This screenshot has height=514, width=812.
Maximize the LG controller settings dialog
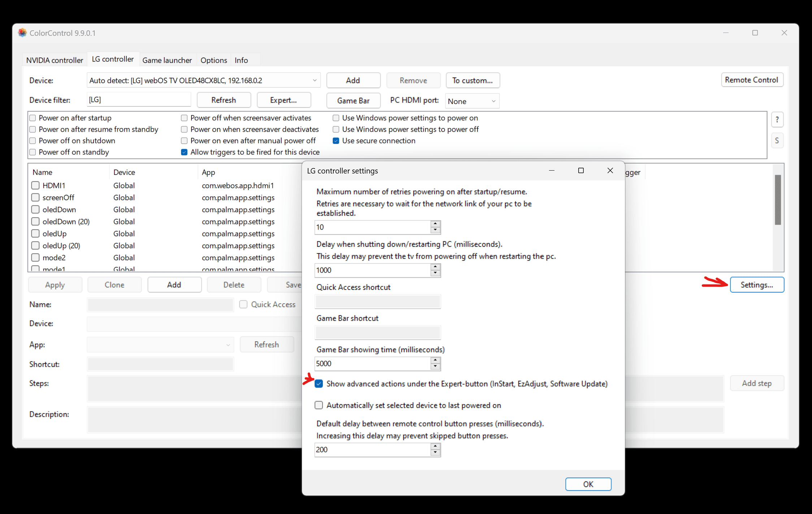[581, 171]
